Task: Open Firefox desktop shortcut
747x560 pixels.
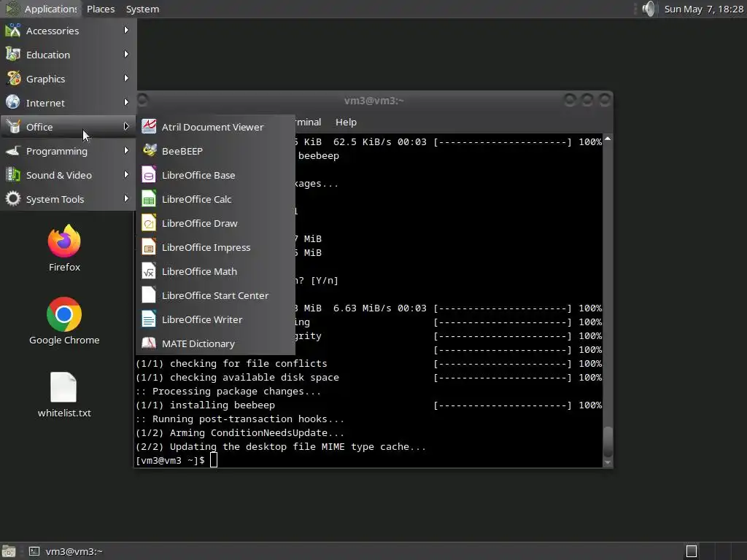Action: tap(64, 241)
